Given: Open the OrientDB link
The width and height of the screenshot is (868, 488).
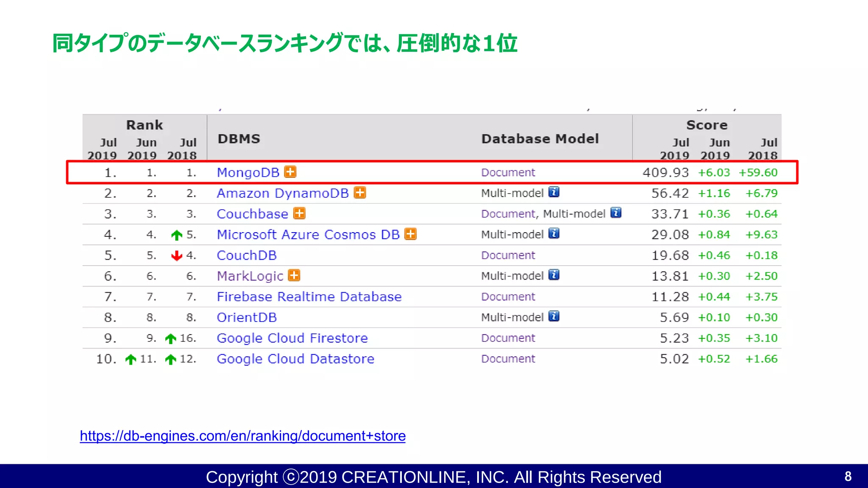Looking at the screenshot, I should pos(247,317).
